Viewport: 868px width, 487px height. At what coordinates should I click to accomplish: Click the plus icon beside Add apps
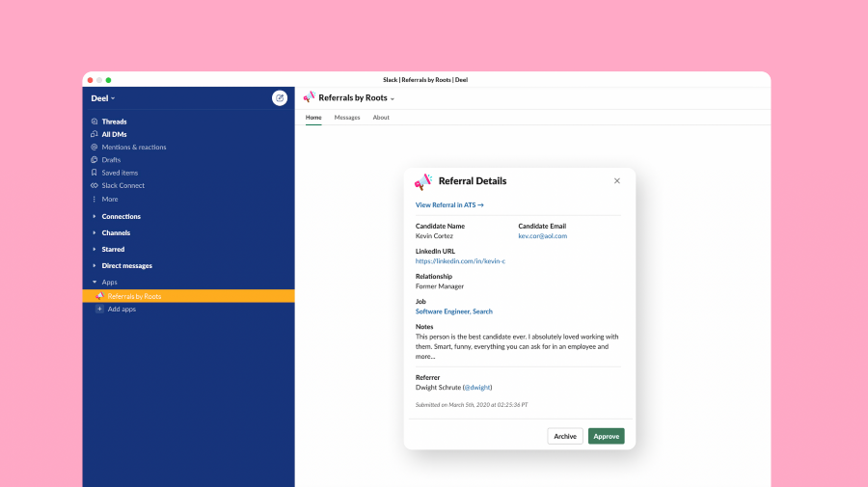(99, 309)
